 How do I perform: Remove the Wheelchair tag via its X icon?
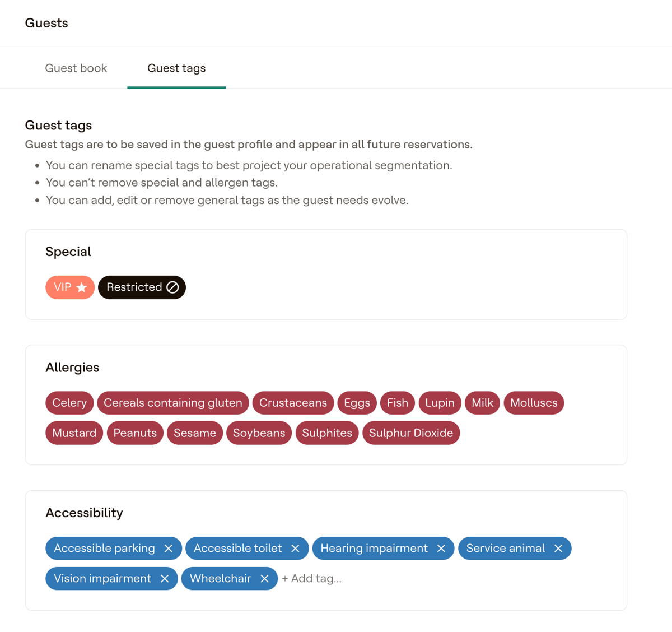[x=265, y=578]
